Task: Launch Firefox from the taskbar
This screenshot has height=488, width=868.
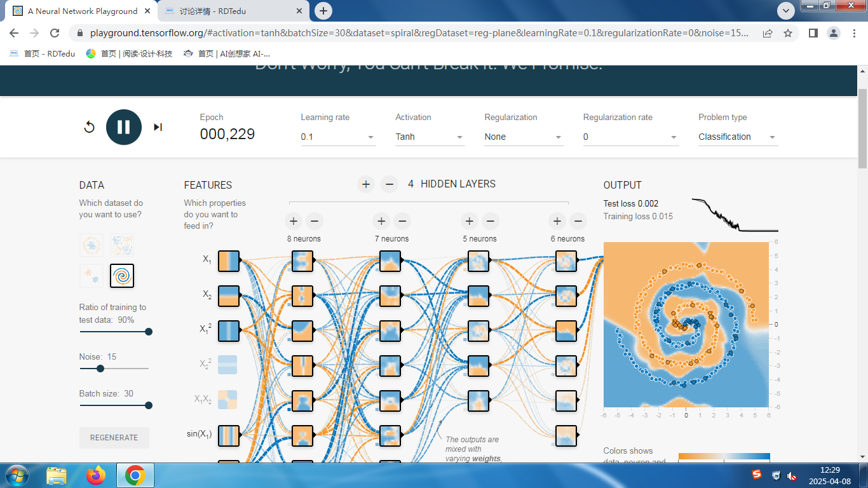Action: (x=96, y=475)
